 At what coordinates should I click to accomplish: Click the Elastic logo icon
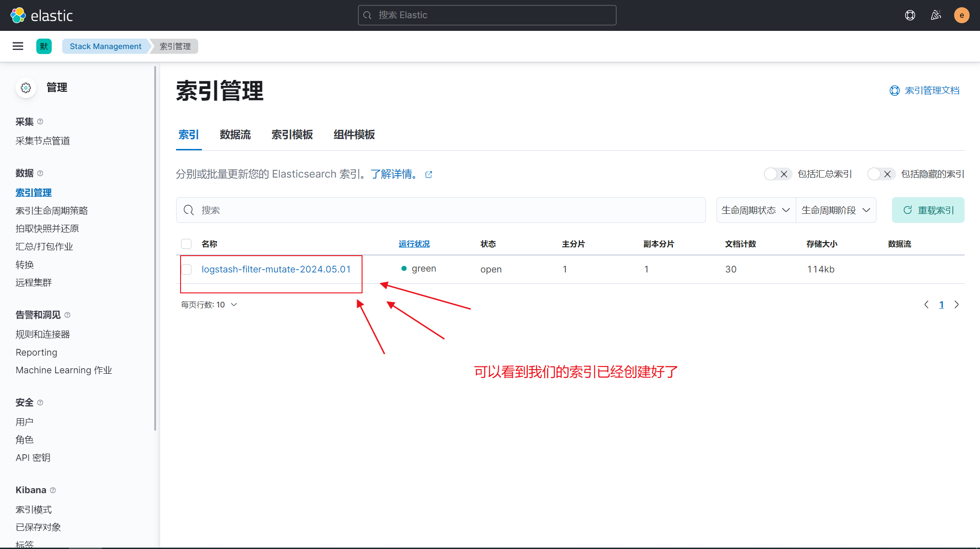coord(18,15)
